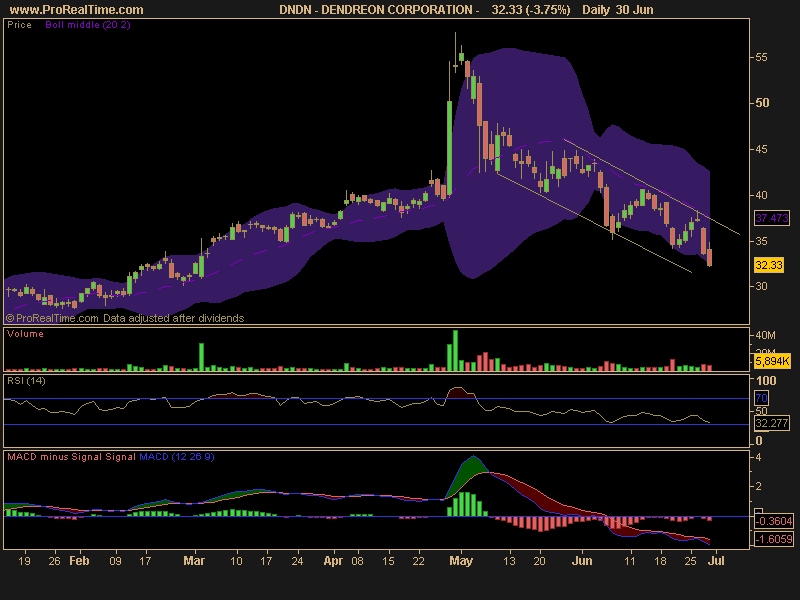The height and width of the screenshot is (600, 800).
Task: Select the Price legend label
Action: click(x=19, y=24)
